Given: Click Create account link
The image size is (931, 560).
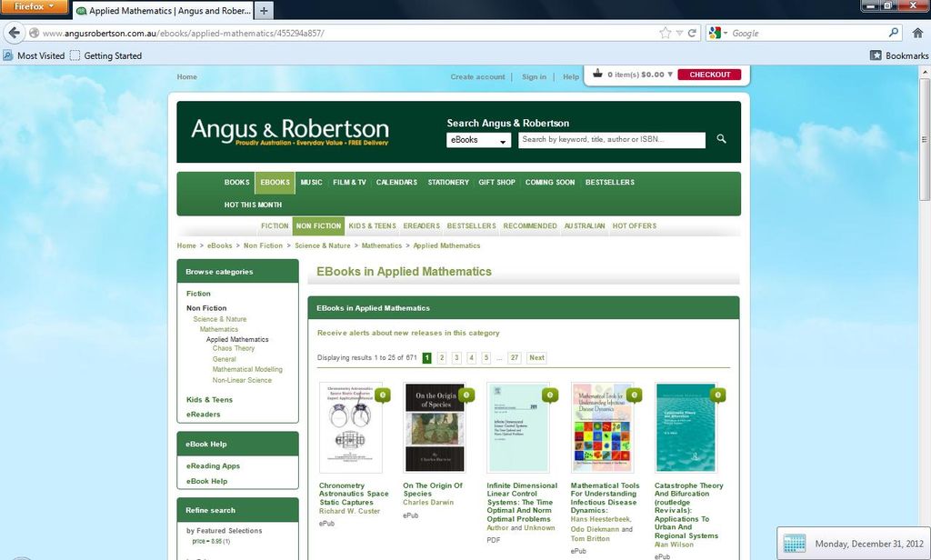Looking at the screenshot, I should [477, 76].
